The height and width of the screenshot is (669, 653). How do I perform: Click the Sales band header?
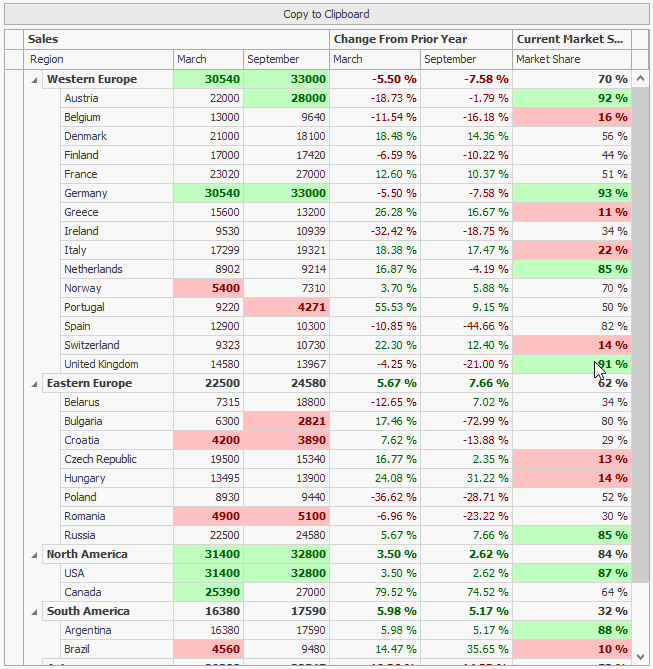[176, 39]
